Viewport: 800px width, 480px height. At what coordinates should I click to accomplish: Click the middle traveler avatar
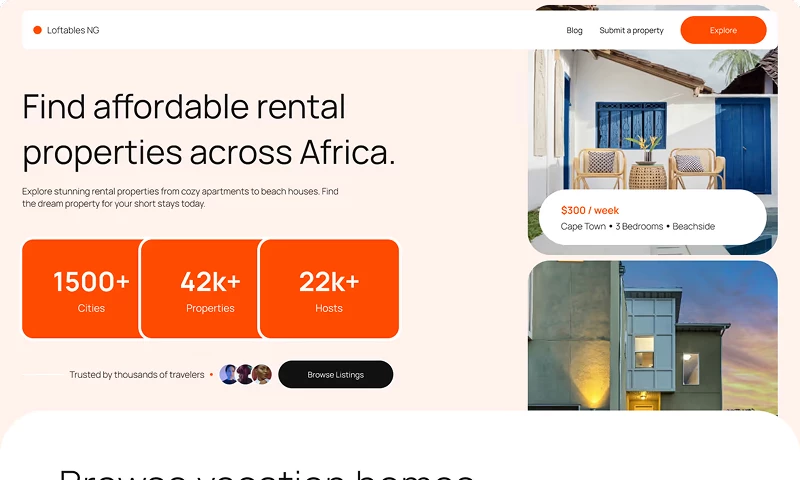pyautogui.click(x=246, y=375)
